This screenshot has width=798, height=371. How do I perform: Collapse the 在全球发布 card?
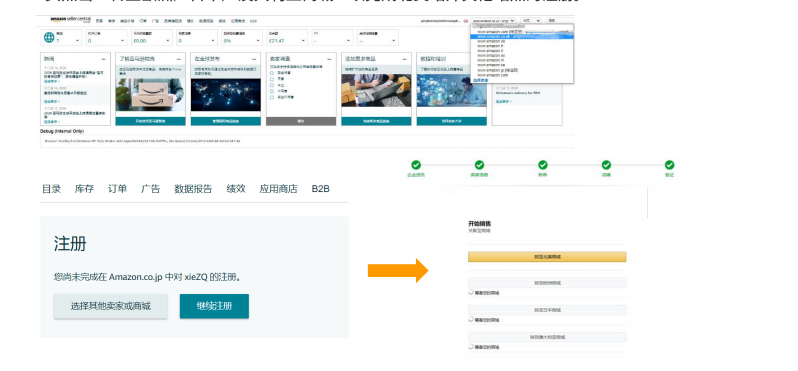click(x=254, y=59)
